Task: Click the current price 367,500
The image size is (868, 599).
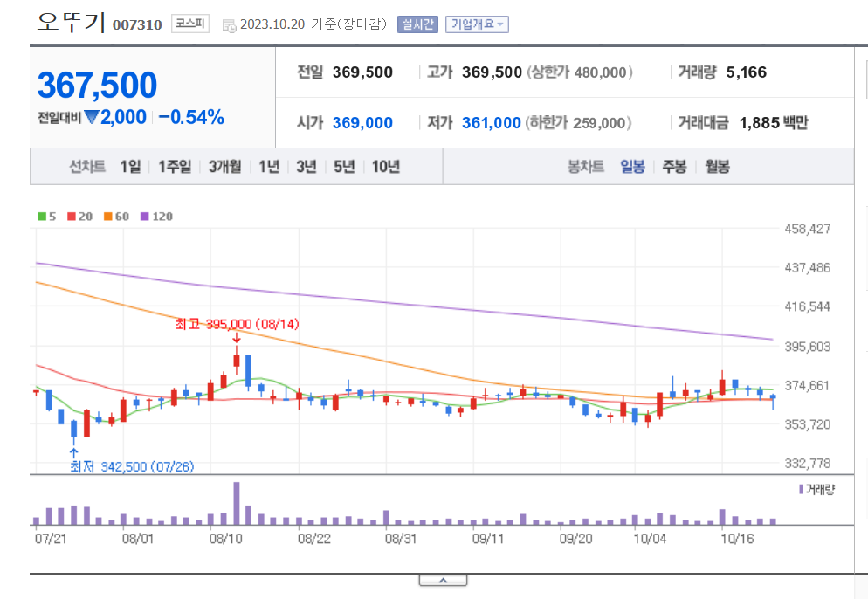Action: click(x=98, y=85)
